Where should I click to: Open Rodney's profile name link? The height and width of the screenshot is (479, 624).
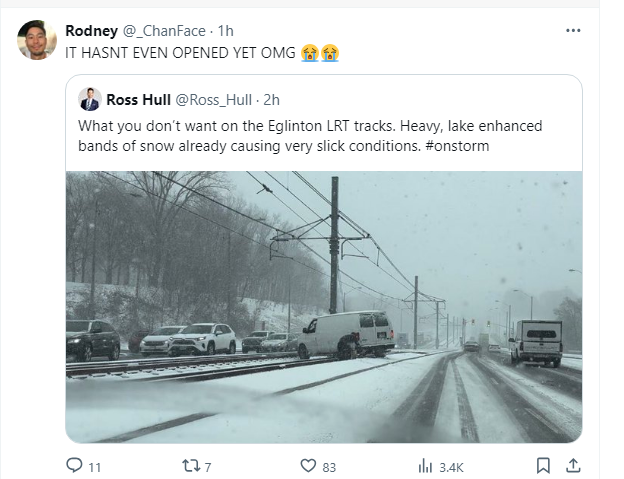coord(90,30)
